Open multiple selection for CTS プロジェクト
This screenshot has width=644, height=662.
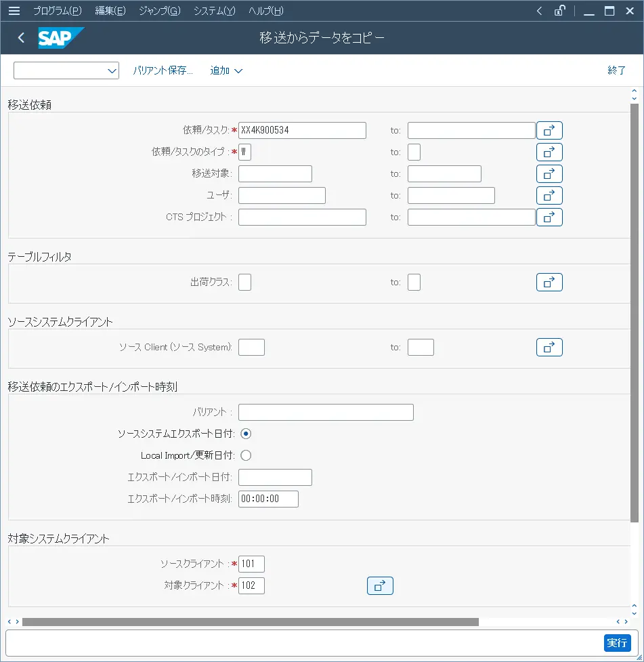point(549,217)
